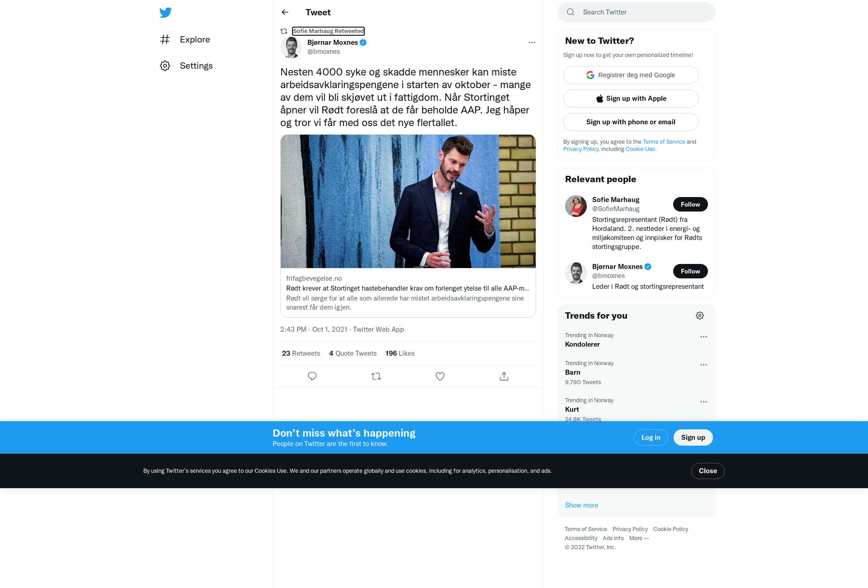Click the reply speech bubble icon
This screenshot has width=868, height=588.
[x=312, y=376]
